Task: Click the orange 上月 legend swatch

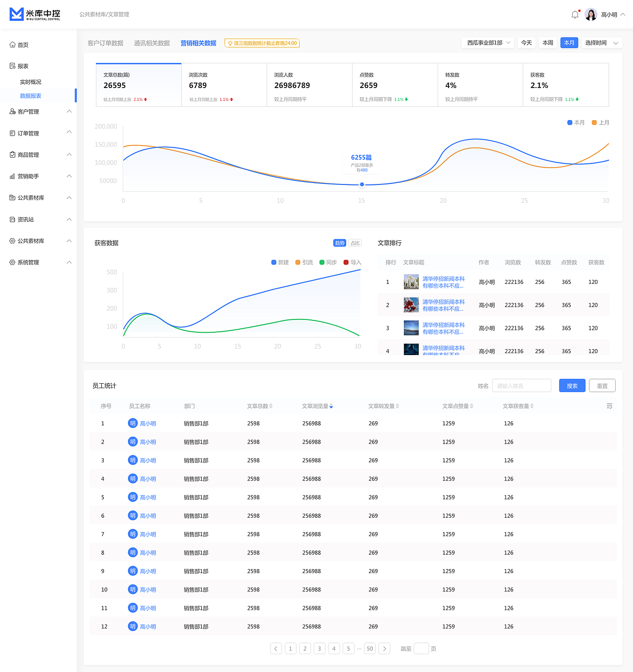Action: click(594, 123)
